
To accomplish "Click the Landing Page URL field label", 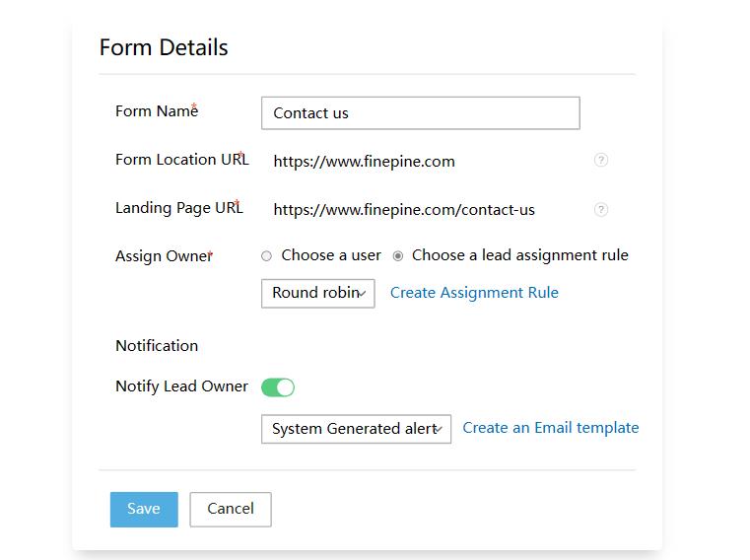I will [x=177, y=208].
